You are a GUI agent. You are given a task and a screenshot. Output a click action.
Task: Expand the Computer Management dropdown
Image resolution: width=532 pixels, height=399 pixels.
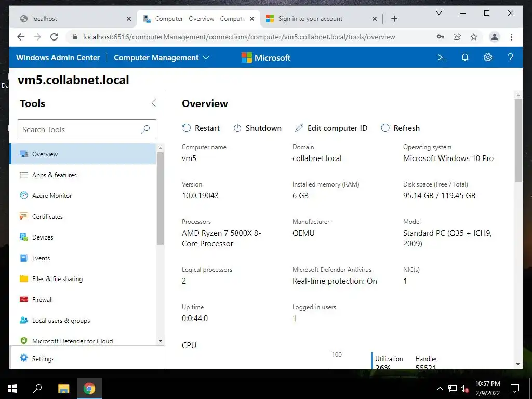[x=206, y=58]
